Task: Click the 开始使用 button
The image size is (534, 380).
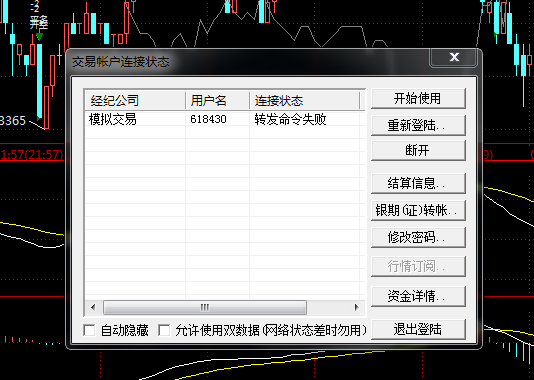Action: tap(418, 99)
